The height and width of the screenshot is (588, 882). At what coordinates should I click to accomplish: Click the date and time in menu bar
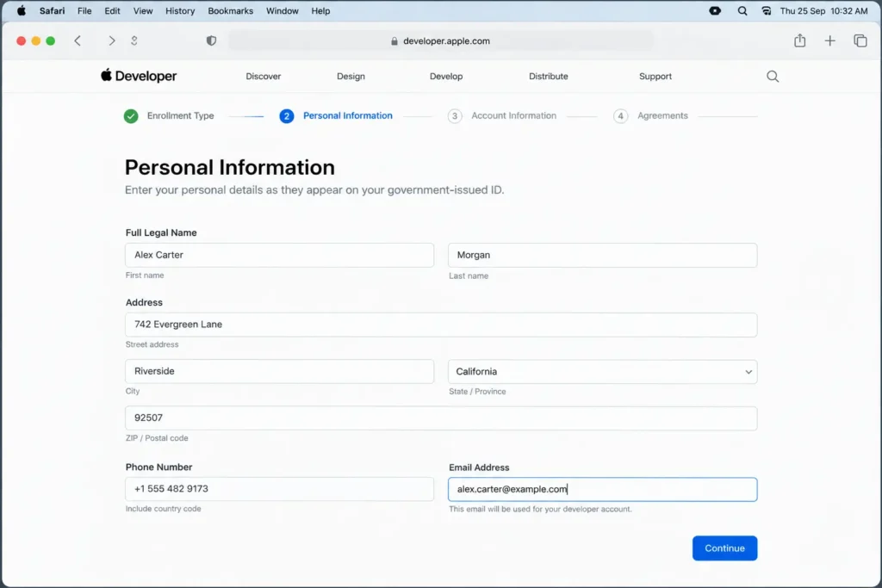tap(823, 10)
